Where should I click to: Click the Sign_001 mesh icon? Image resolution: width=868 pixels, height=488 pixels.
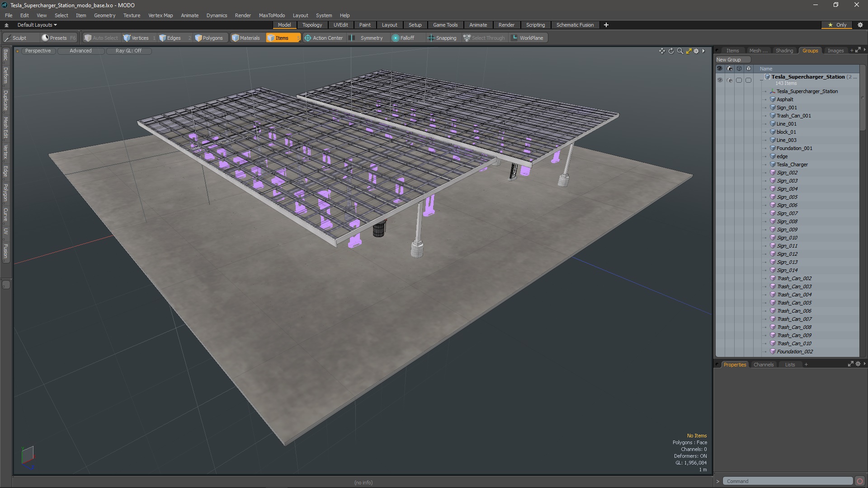[773, 108]
